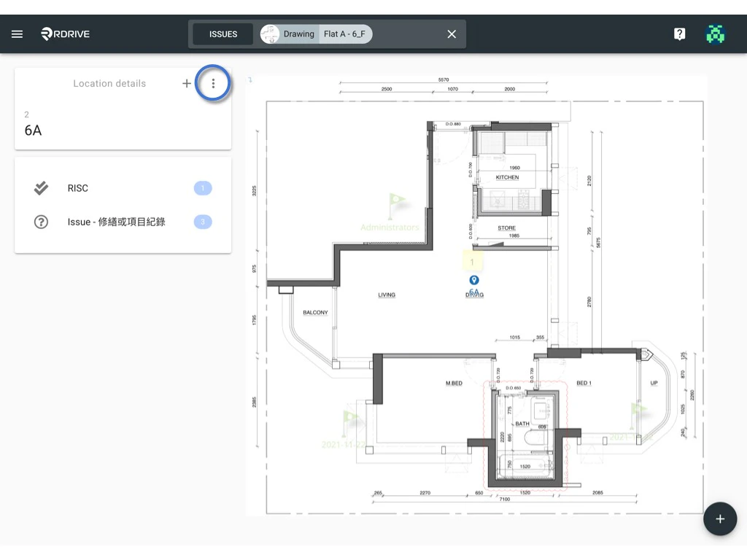The image size is (747, 560).
Task: Open the user avatar profile
Action: (715, 34)
